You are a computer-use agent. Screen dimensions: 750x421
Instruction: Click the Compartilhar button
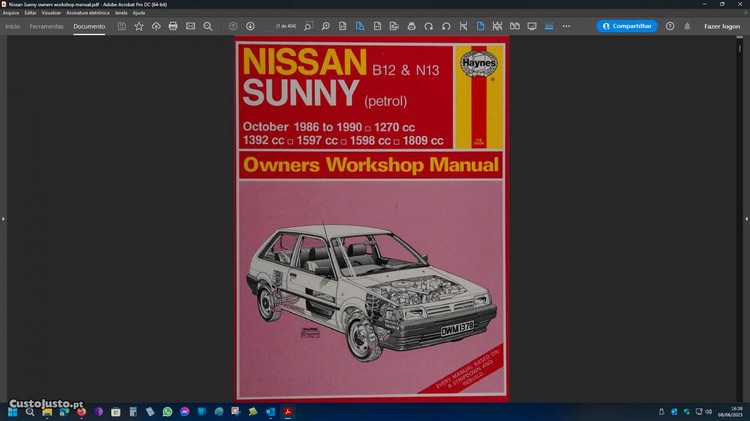pos(627,26)
